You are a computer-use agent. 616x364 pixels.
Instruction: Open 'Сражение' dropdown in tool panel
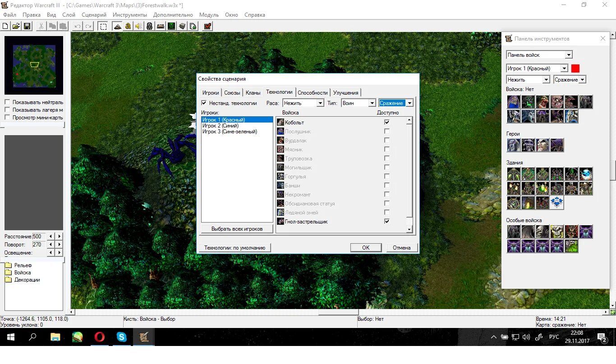pos(570,80)
